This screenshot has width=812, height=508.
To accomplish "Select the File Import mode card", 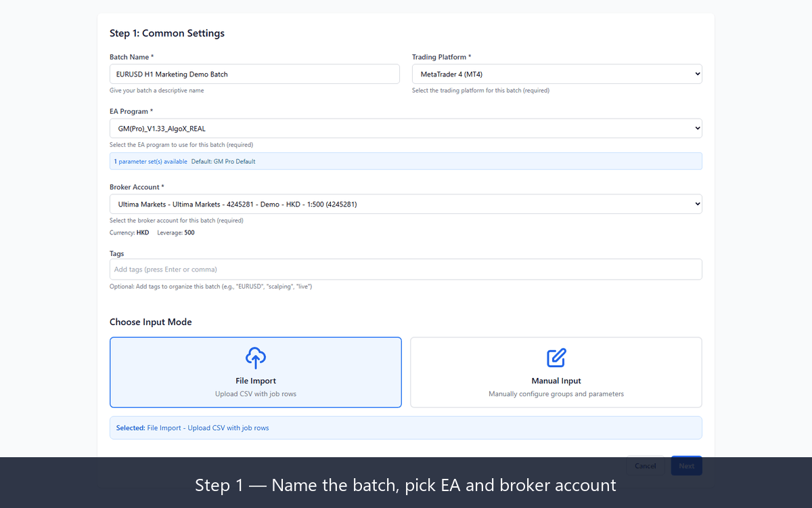I will (256, 373).
